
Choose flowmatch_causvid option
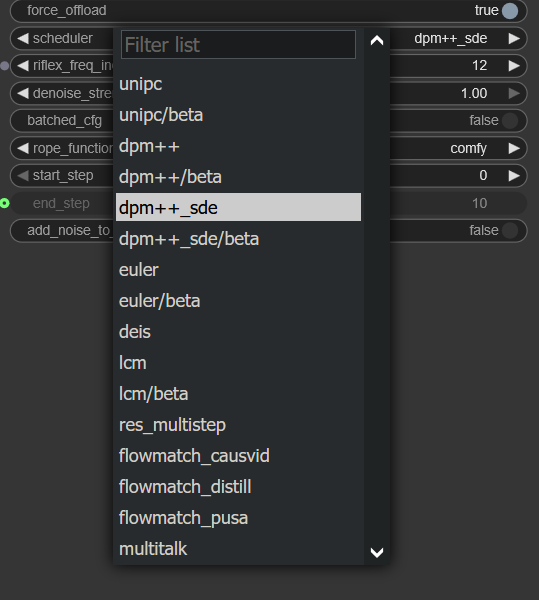238,455
